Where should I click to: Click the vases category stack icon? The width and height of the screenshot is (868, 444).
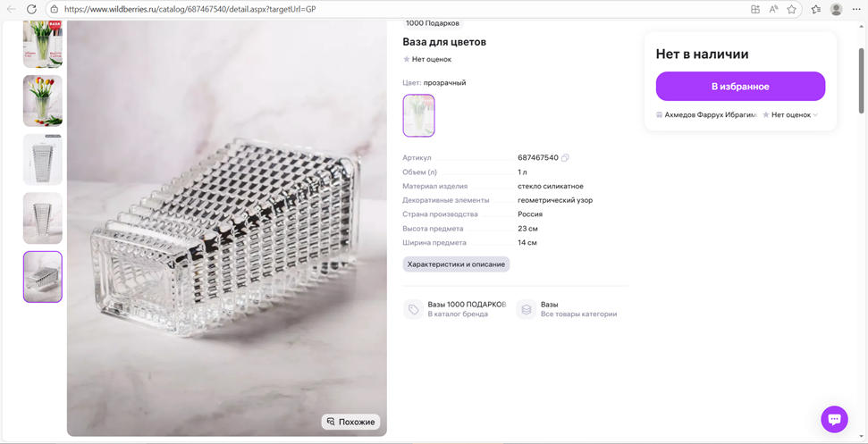click(527, 309)
